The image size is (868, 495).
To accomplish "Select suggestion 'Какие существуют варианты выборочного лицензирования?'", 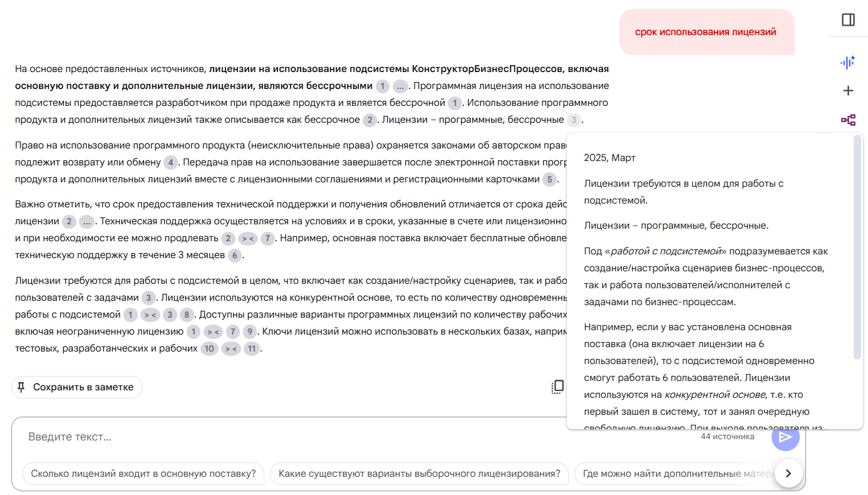I will 420,474.
